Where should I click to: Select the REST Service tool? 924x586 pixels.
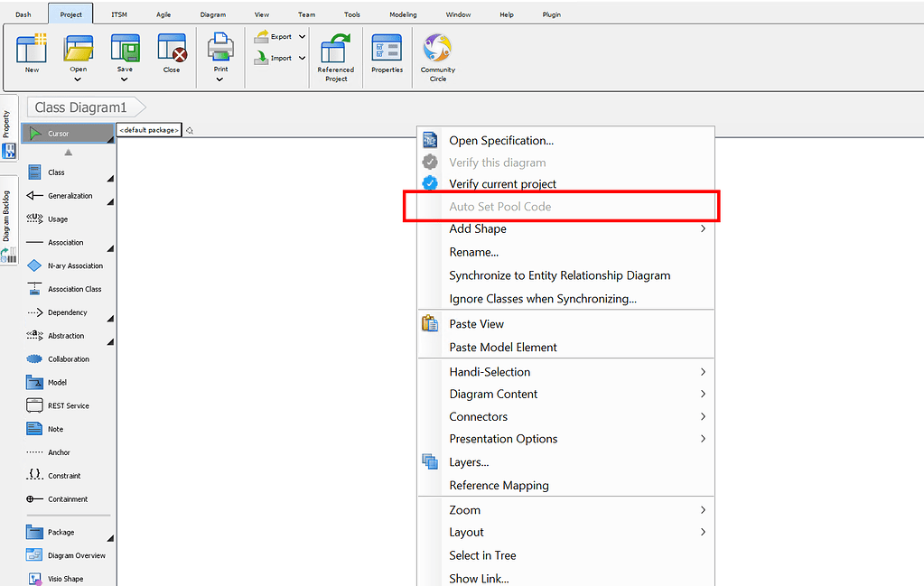coord(70,405)
